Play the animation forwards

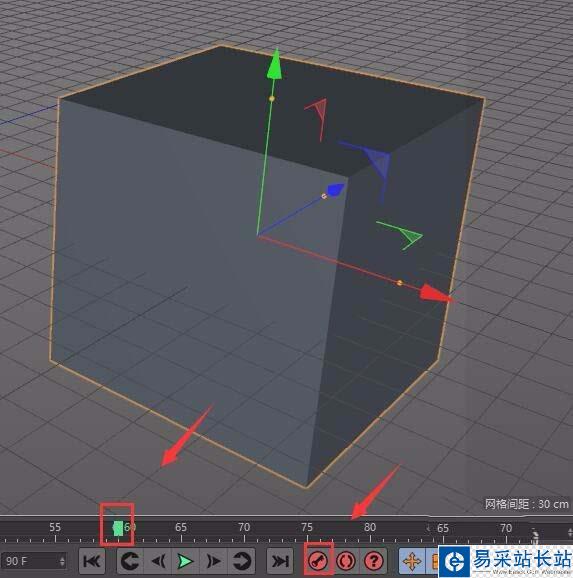coord(185,561)
